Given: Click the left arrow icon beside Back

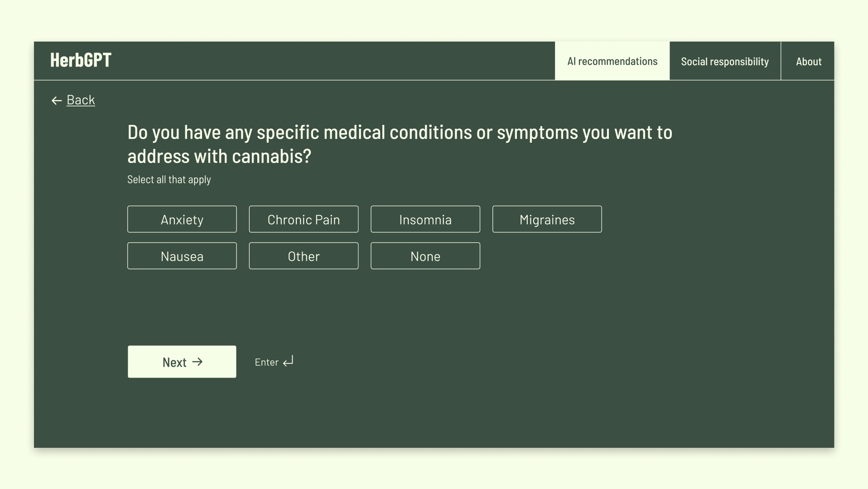Looking at the screenshot, I should tap(57, 101).
